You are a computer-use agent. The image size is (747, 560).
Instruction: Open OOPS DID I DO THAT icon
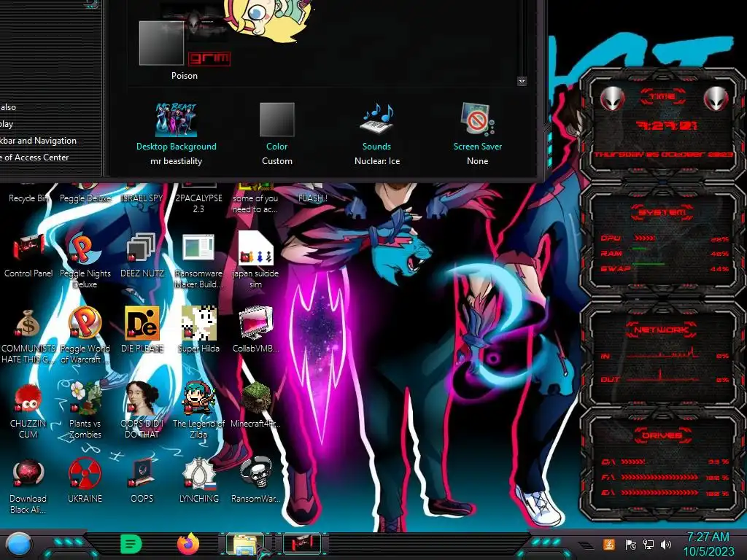pos(142,410)
